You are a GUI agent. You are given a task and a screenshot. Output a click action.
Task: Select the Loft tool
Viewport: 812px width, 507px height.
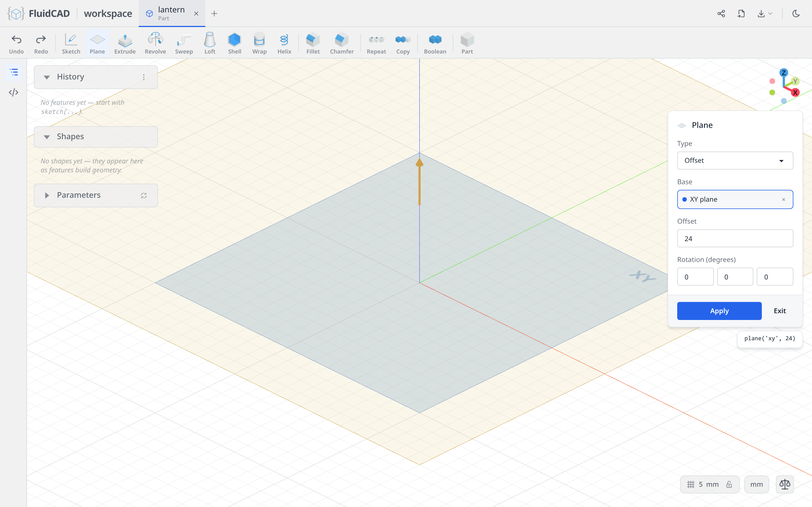[210, 43]
